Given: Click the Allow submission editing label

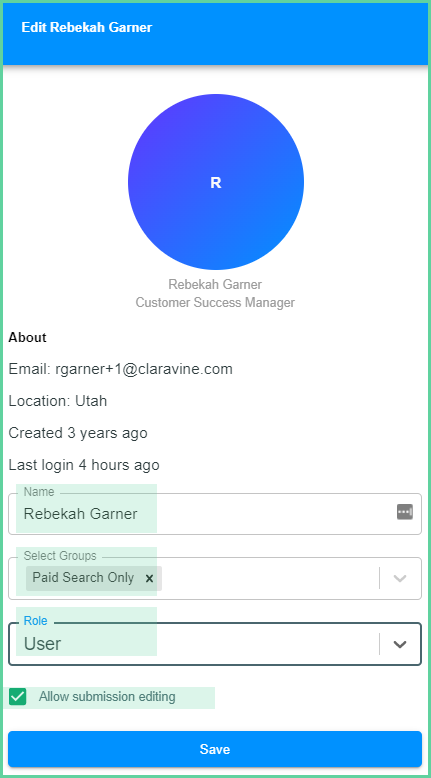Looking at the screenshot, I should [107, 697].
